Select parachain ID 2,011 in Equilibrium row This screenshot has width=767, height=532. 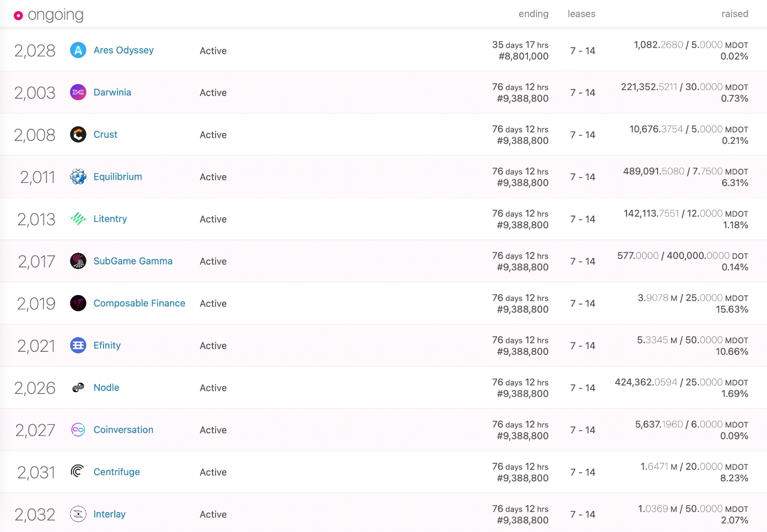pyautogui.click(x=38, y=177)
